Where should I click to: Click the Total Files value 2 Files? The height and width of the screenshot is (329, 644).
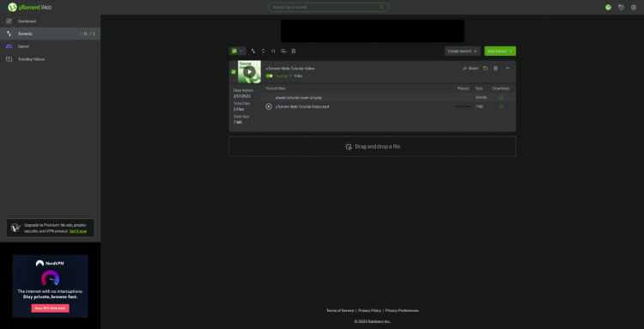239,109
